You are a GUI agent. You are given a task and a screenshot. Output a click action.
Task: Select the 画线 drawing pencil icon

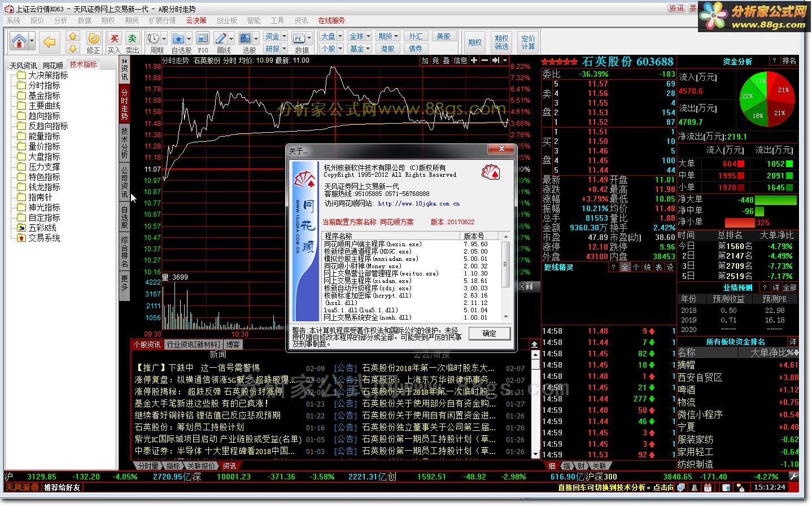[x=221, y=38]
